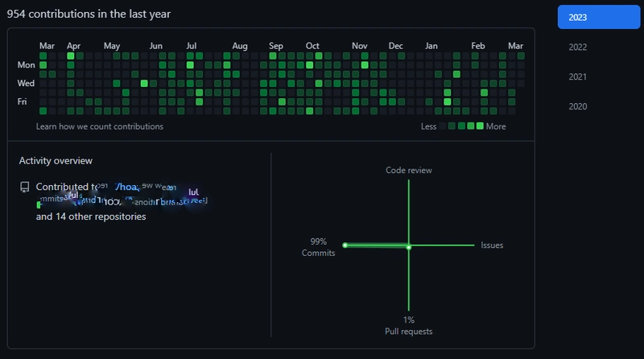Click the 99% Commits label

point(318,247)
